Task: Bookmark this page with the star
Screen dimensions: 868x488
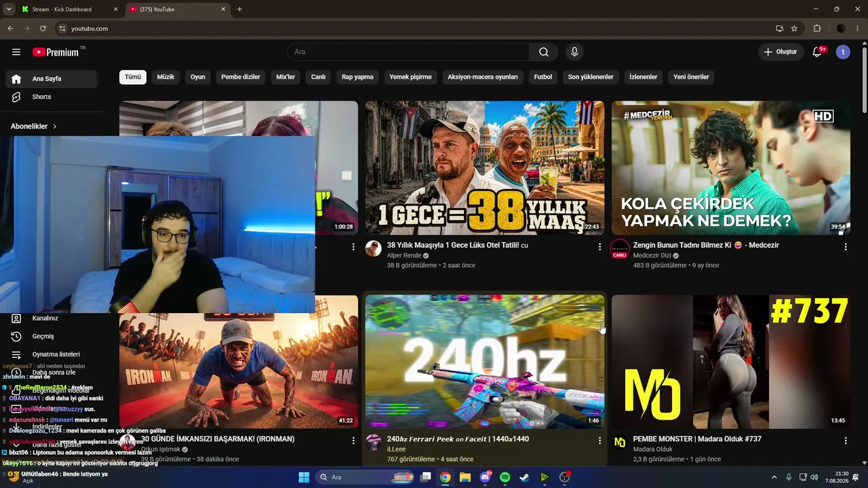Action: pos(794,28)
